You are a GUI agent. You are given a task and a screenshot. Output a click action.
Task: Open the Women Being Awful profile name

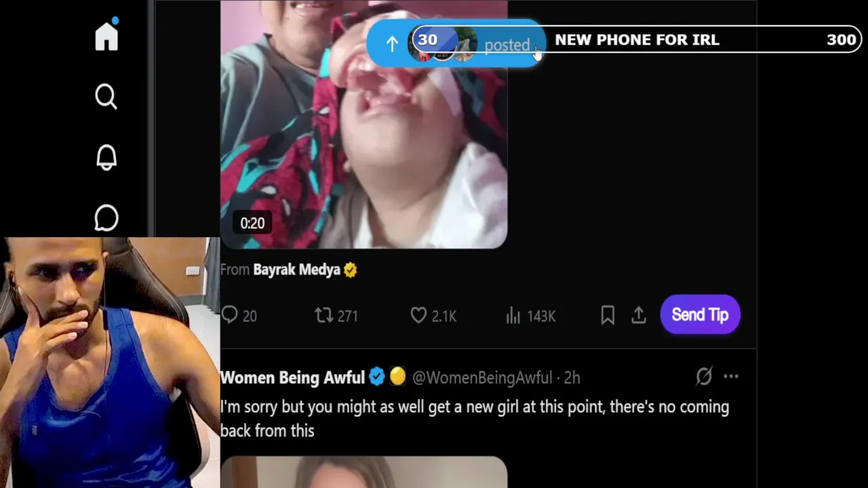click(x=292, y=378)
